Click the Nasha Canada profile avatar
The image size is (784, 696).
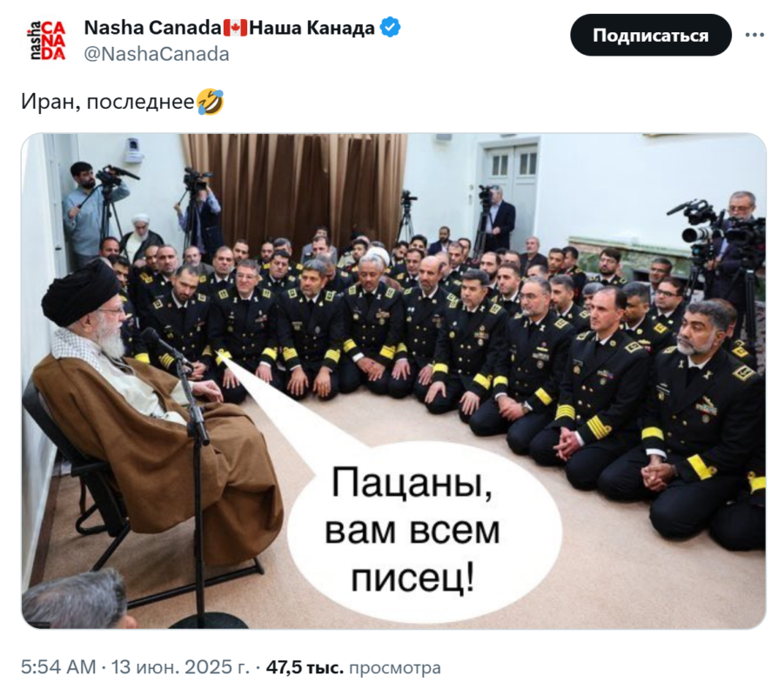point(46,40)
